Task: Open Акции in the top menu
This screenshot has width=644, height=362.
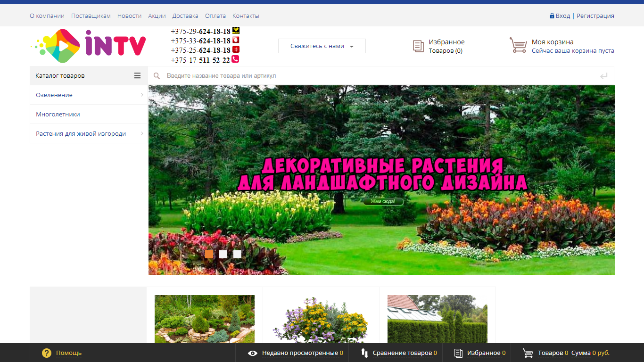Action: click(x=157, y=16)
